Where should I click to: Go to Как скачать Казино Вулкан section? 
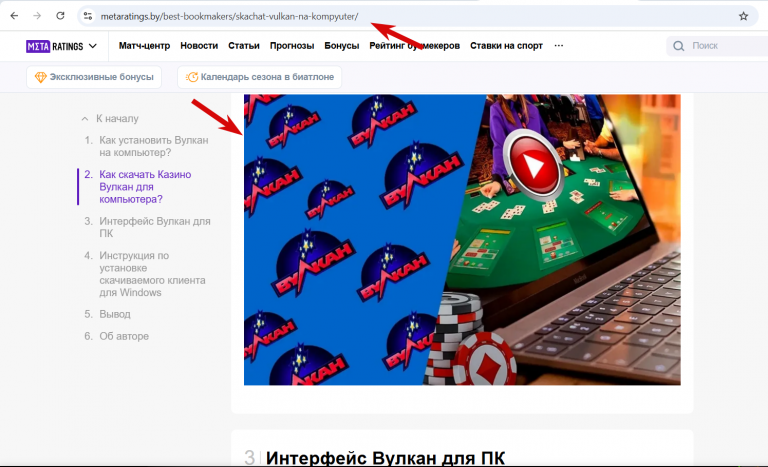pos(145,187)
